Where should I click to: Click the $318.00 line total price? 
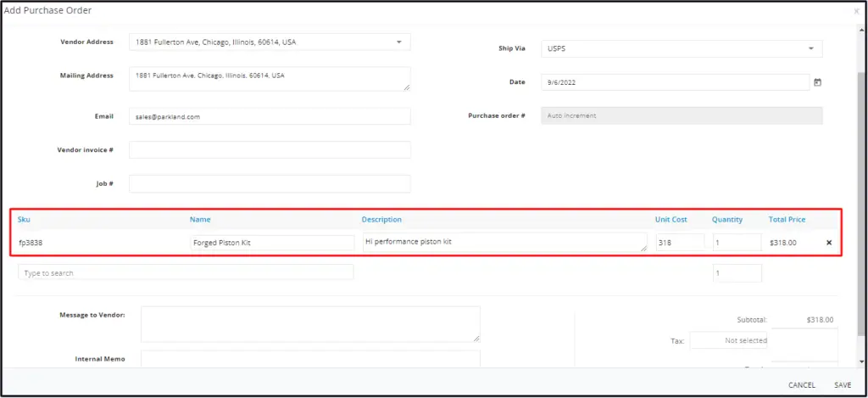[x=782, y=243]
